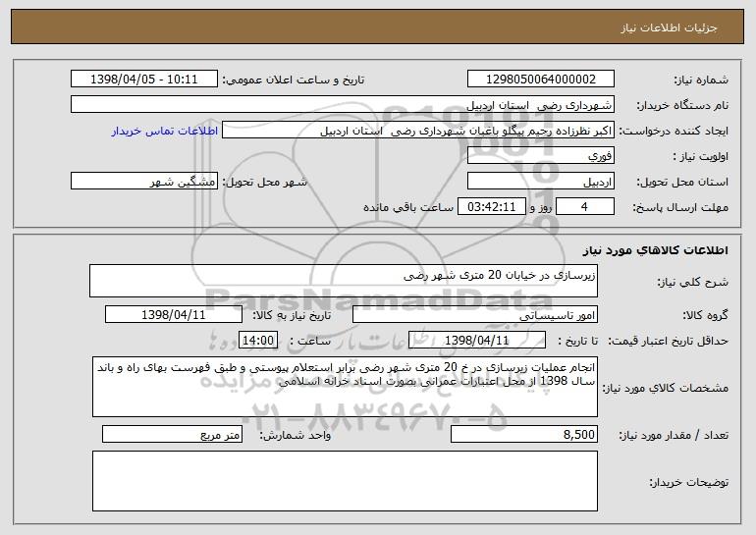Select the label اولویت نیاز
Viewport: 756px width, 535px height.
click(701, 156)
